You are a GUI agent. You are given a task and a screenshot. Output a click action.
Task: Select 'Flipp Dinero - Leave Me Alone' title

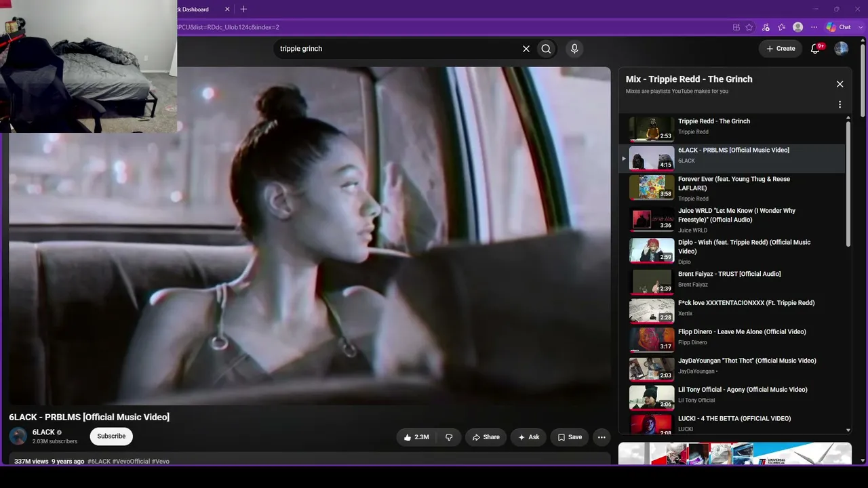click(742, 332)
